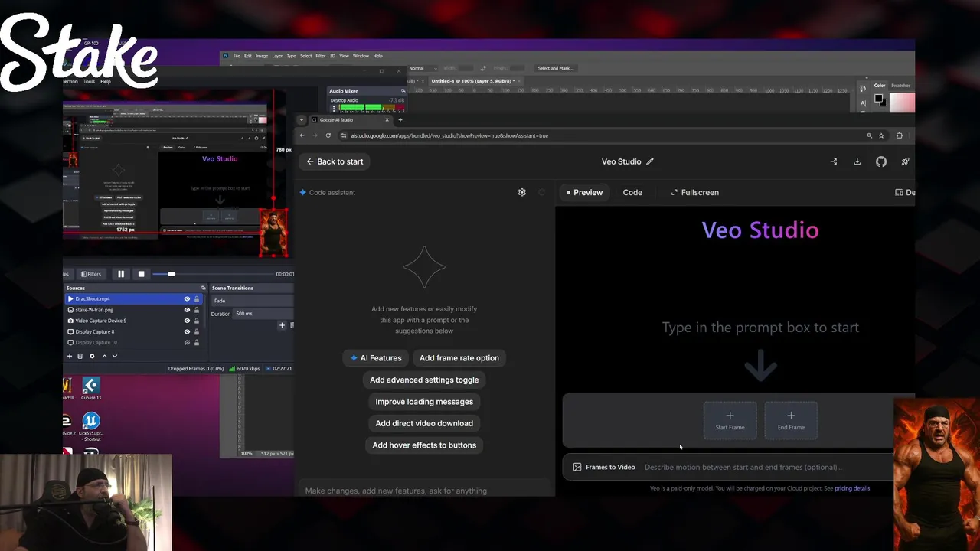This screenshot has height=551, width=980.
Task: Toggle the lock on DracShout.mp4
Action: coord(197,299)
